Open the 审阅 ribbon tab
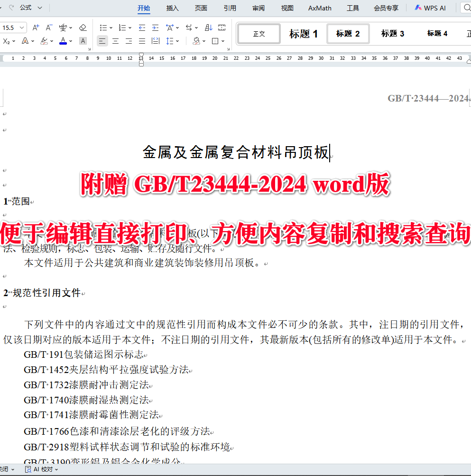 click(258, 8)
